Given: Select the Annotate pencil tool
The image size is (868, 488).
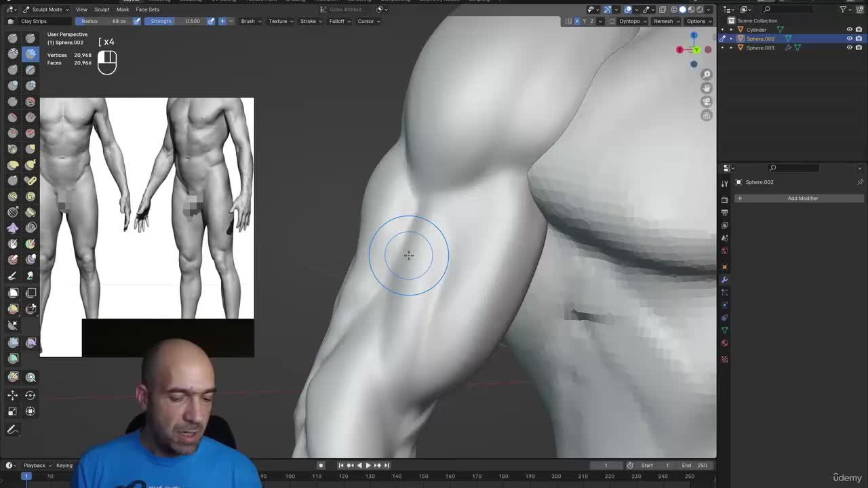Looking at the screenshot, I should pyautogui.click(x=13, y=430).
